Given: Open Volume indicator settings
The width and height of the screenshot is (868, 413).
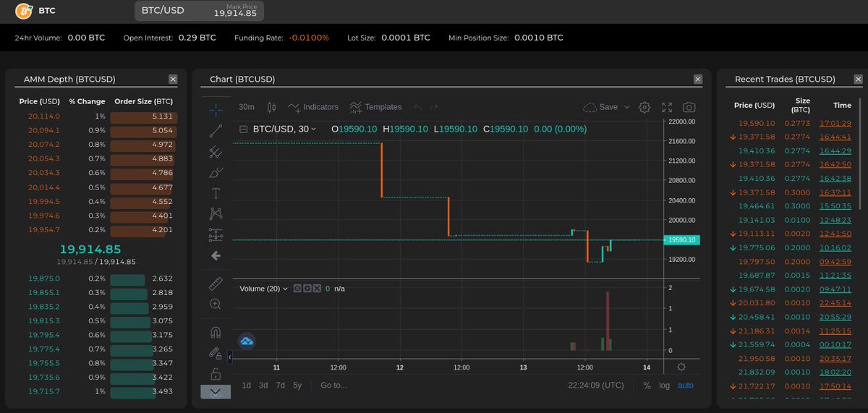Looking at the screenshot, I should [307, 289].
